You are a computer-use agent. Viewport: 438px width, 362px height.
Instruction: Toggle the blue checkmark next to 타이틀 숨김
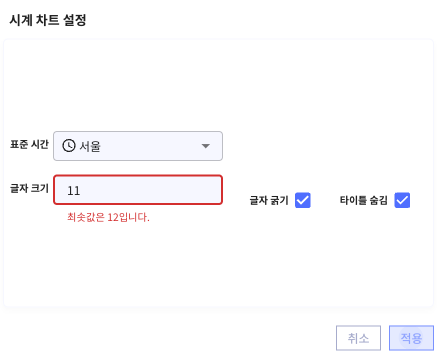[402, 200]
